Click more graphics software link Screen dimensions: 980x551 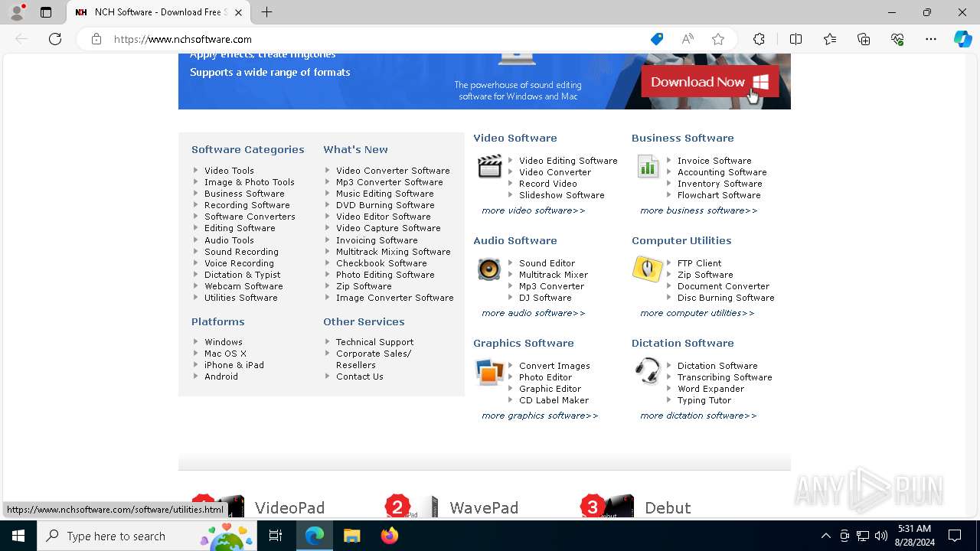[x=540, y=416]
